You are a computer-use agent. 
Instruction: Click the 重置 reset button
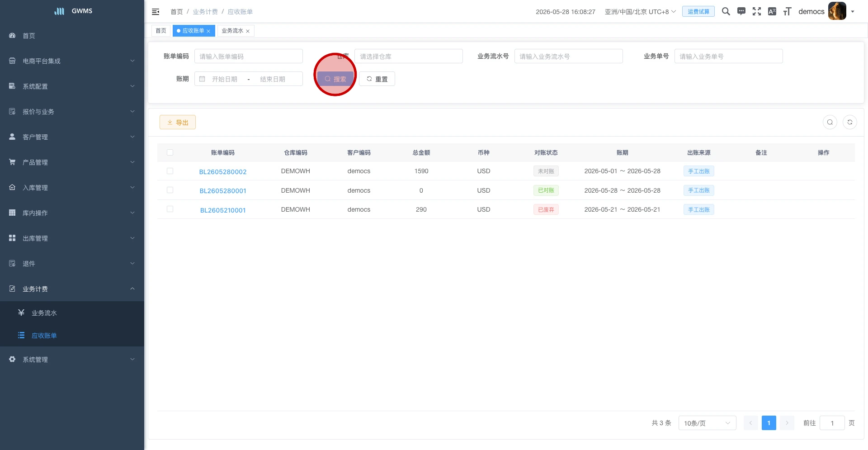click(377, 79)
